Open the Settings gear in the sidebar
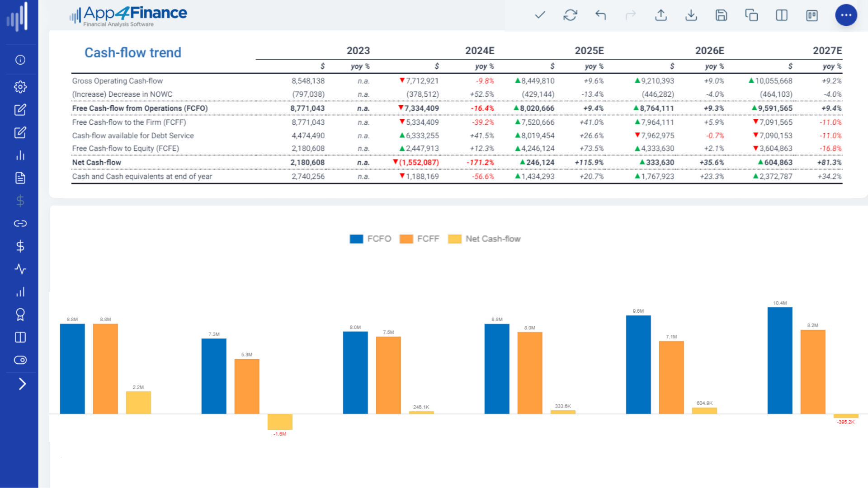The width and height of the screenshot is (868, 488). click(x=20, y=87)
